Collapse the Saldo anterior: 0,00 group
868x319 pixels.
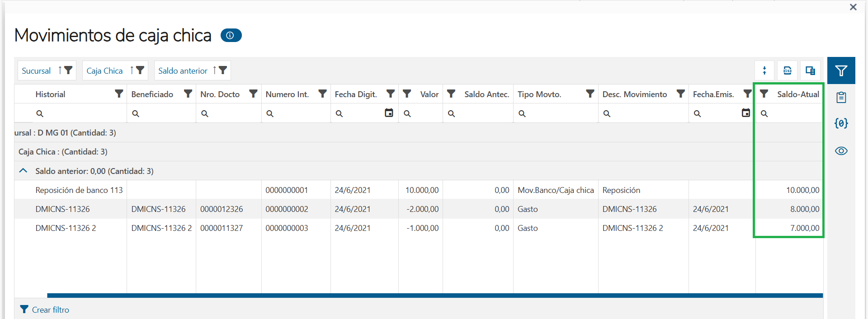pos(23,171)
